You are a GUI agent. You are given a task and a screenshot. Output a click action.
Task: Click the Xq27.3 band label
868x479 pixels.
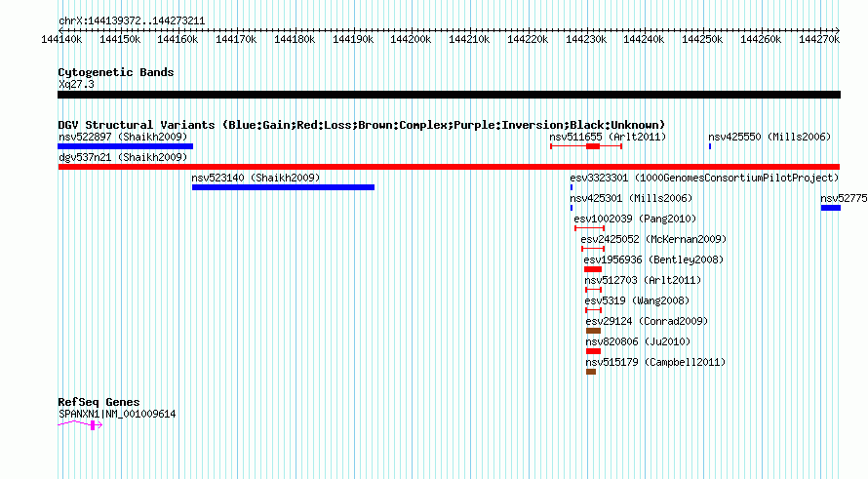point(76,84)
